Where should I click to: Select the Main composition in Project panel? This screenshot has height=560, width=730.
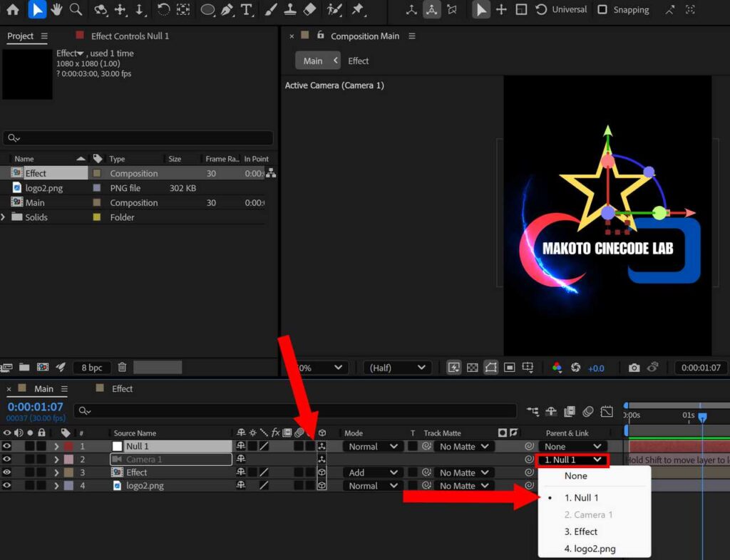[35, 202]
